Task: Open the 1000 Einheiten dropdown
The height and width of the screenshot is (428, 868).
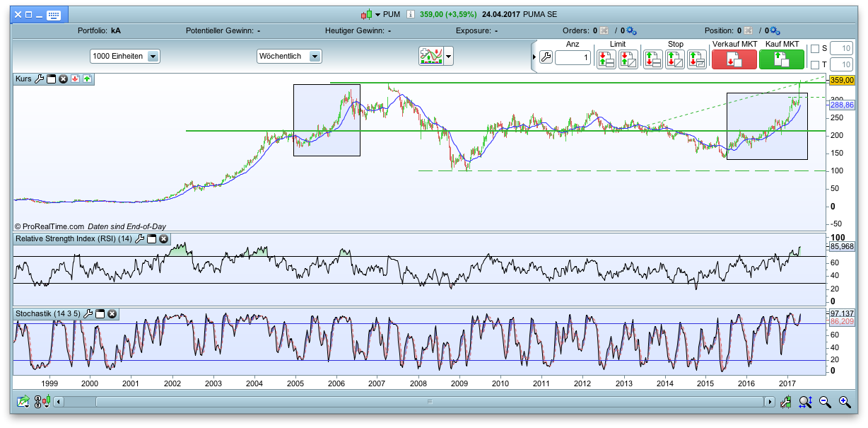Action: click(x=153, y=57)
